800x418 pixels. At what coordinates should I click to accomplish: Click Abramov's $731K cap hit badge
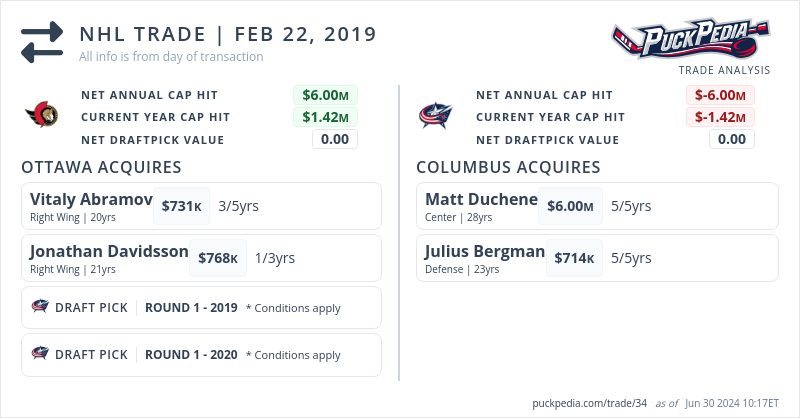[x=182, y=206]
